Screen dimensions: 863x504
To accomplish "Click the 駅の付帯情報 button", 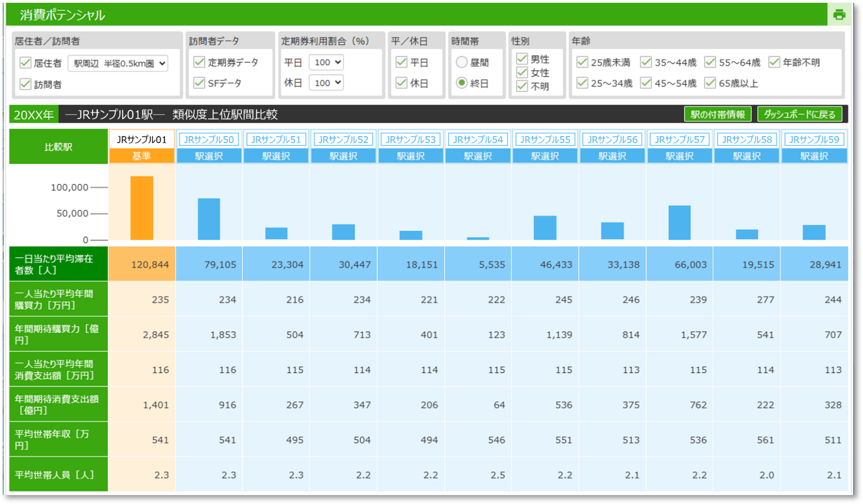I will click(718, 114).
